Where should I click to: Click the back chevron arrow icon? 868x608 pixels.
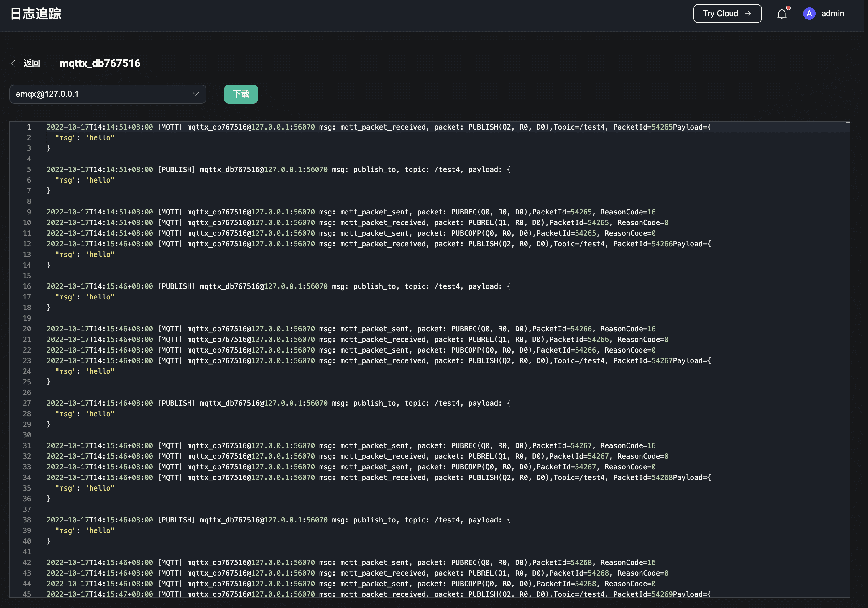tap(13, 63)
